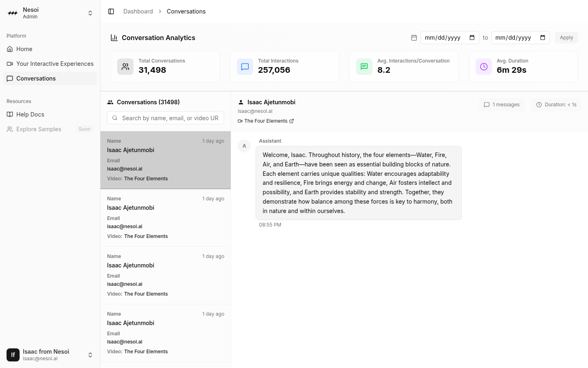This screenshot has height=368, width=588.
Task: Click the Total Interactions chat icon
Action: tap(245, 67)
